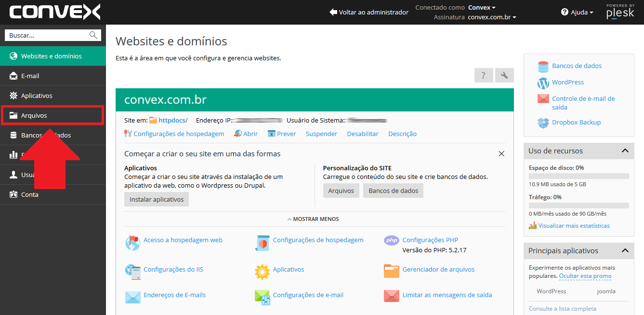Image resolution: width=644 pixels, height=315 pixels.
Task: Click the Endereços de E-mails envelope icon
Action: tap(132, 297)
